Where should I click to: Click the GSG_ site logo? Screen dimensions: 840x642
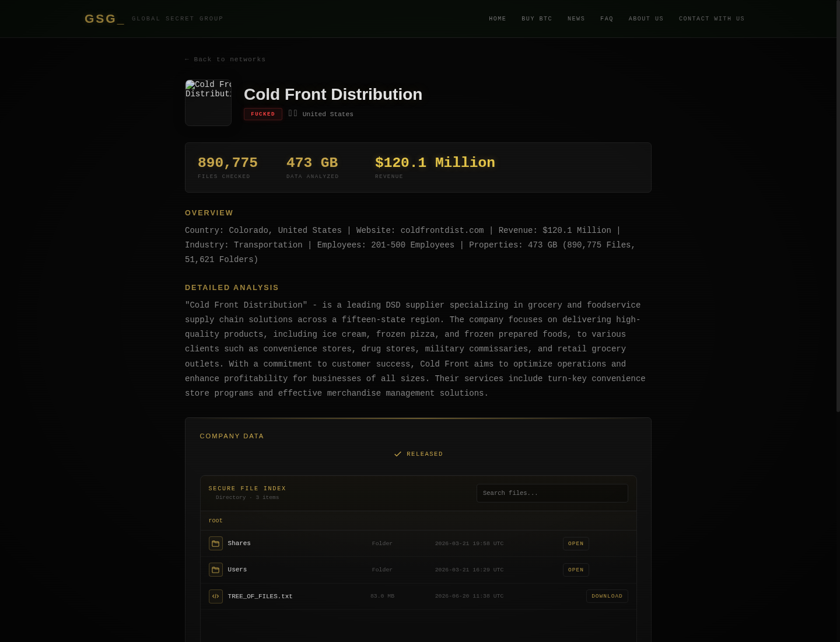(104, 19)
